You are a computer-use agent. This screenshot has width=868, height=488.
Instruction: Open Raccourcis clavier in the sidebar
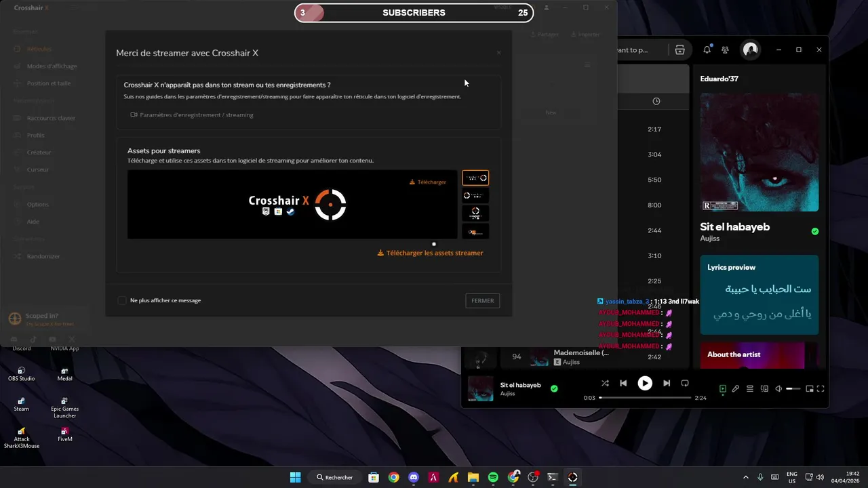(x=44, y=118)
